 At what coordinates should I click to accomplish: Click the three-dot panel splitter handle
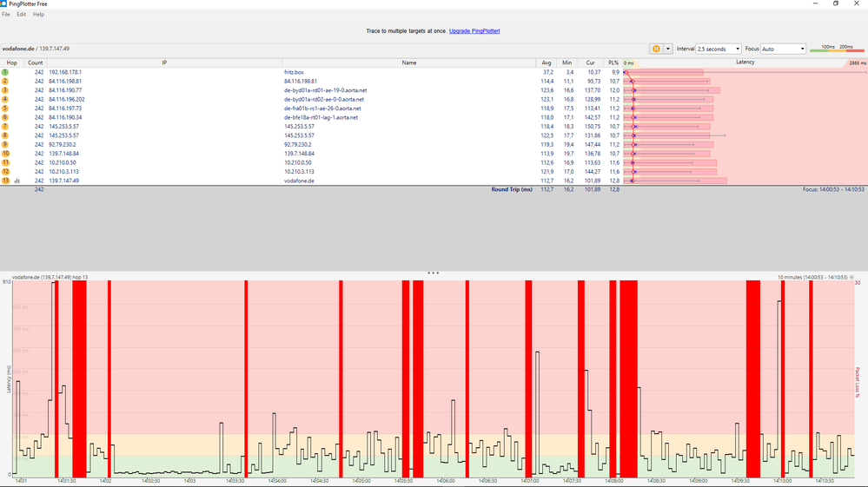[x=433, y=273]
